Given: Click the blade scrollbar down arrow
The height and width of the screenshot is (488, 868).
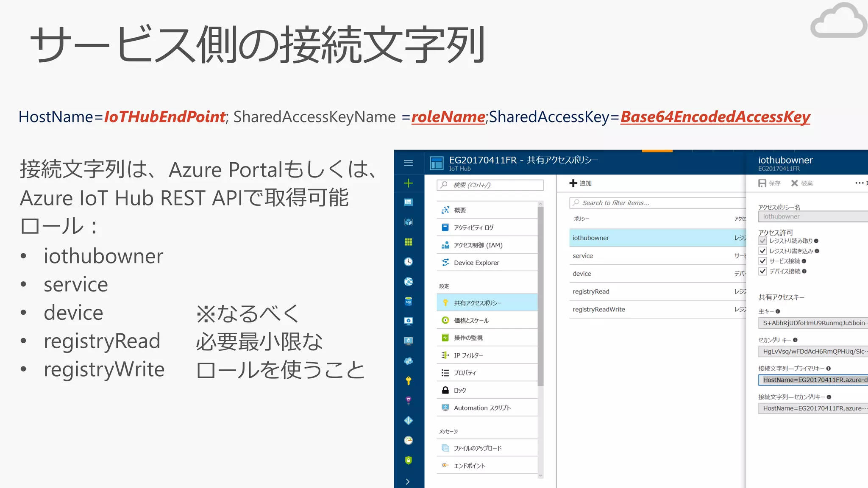Looking at the screenshot, I should coord(540,475).
